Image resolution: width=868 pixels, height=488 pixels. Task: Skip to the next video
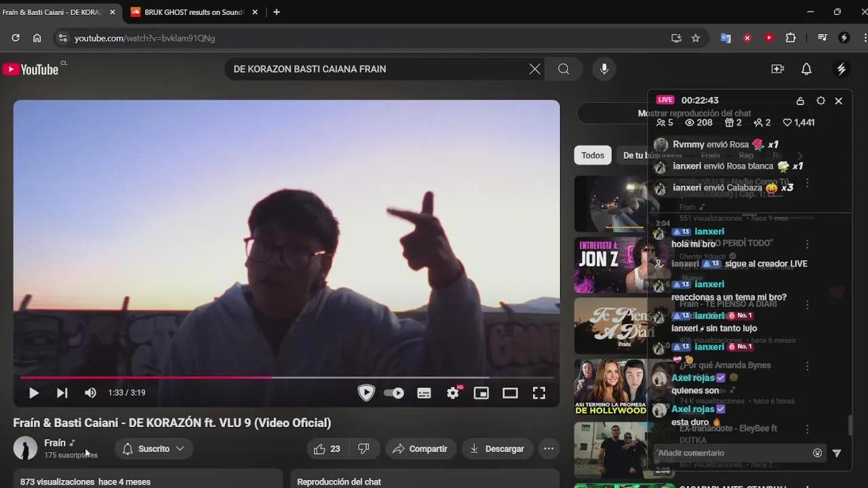click(x=62, y=393)
